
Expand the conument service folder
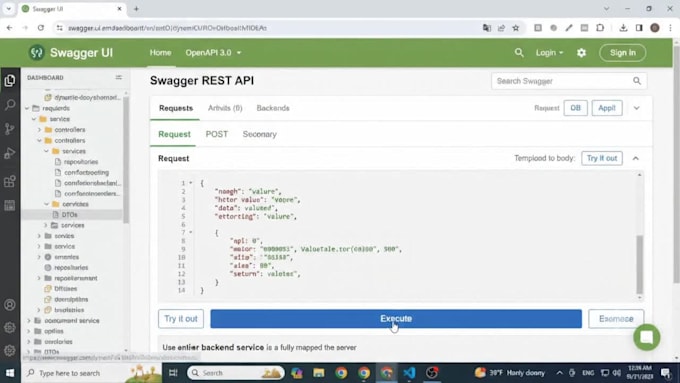[29, 321]
